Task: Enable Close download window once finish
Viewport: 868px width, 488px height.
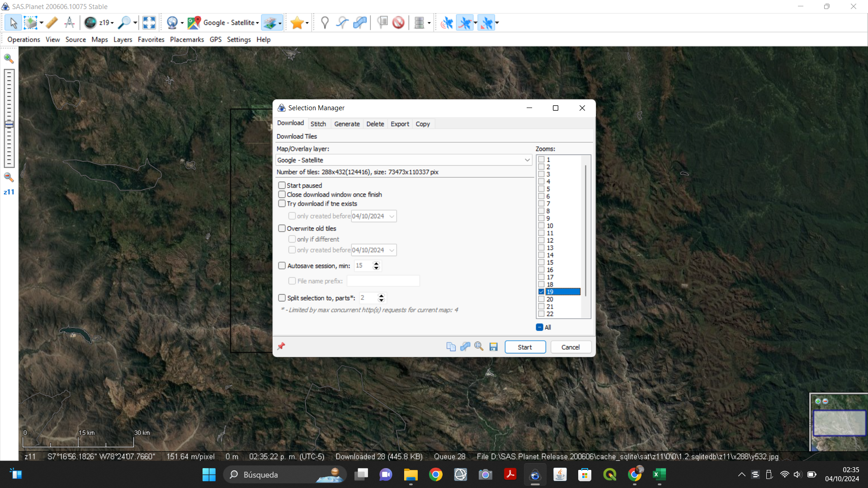Action: (282, 194)
